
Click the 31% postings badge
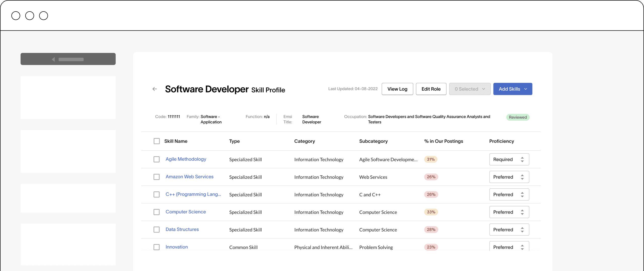tap(430, 159)
